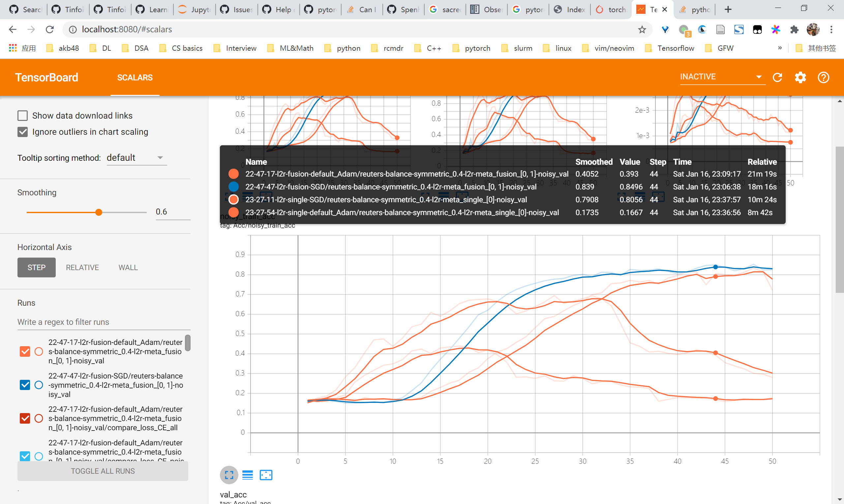The image size is (844, 504).
Task: Focus the regex filter runs field
Action: click(104, 322)
